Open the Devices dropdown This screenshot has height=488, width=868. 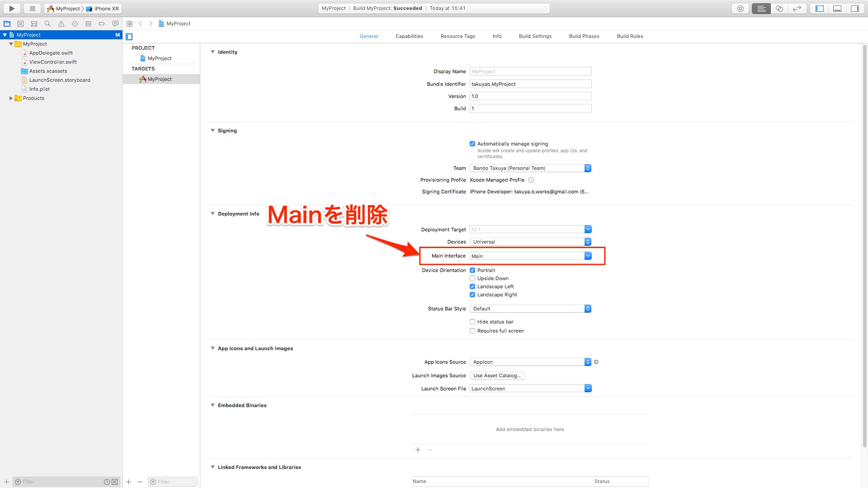pyautogui.click(x=530, y=242)
